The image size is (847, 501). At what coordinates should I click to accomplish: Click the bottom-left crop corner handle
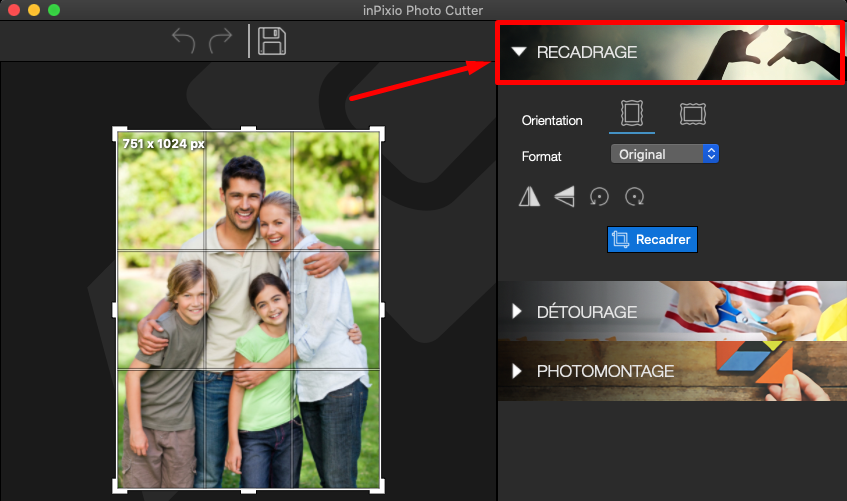point(119,486)
